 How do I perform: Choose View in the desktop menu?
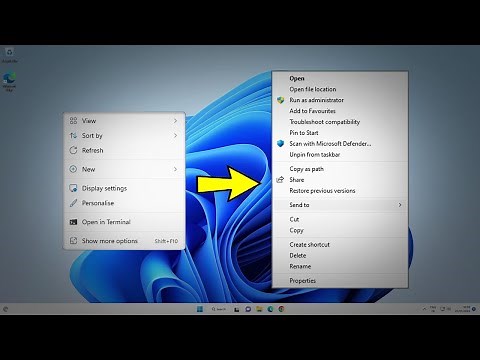tap(124, 121)
